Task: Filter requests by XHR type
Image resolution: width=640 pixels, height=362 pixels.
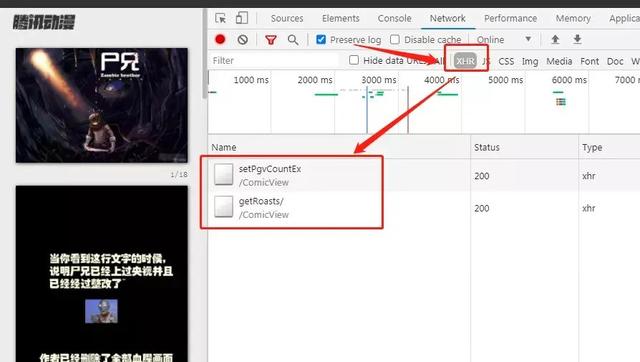Action: click(465, 61)
